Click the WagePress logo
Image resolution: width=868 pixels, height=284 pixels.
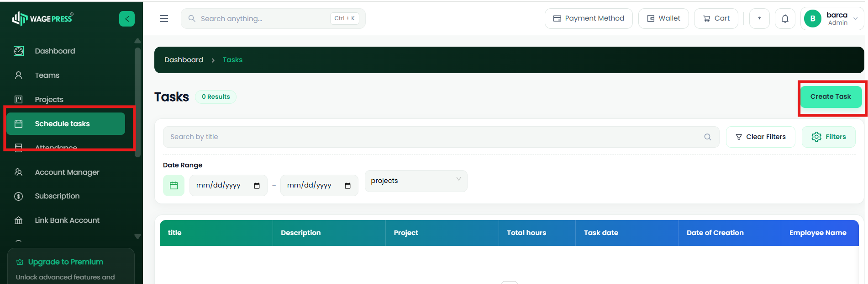(x=42, y=18)
